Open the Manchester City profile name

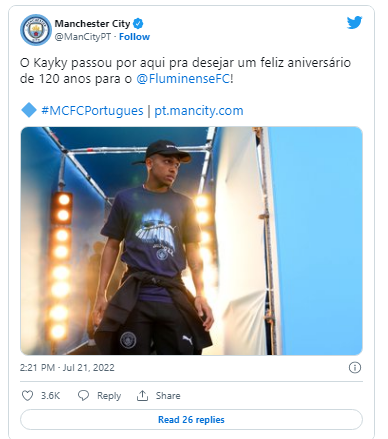[x=92, y=24]
